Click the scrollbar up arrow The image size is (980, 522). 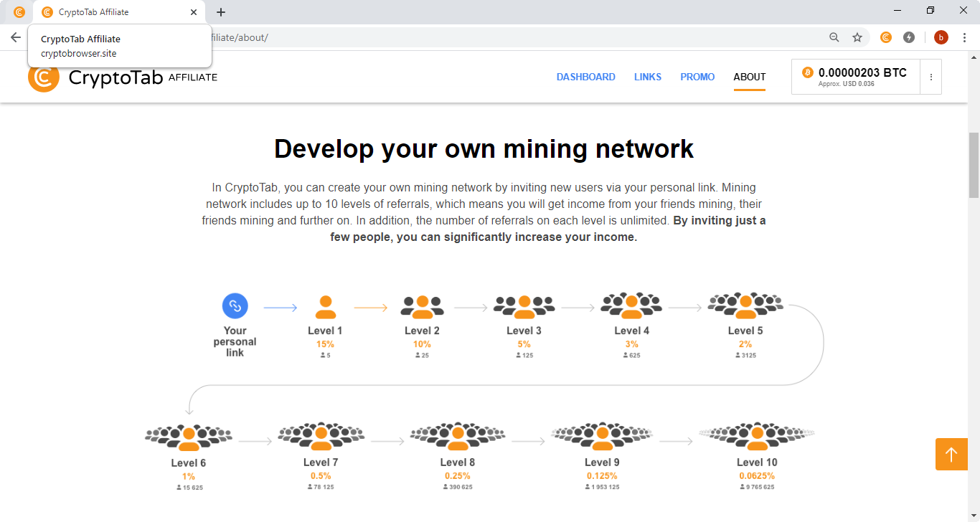[974, 56]
